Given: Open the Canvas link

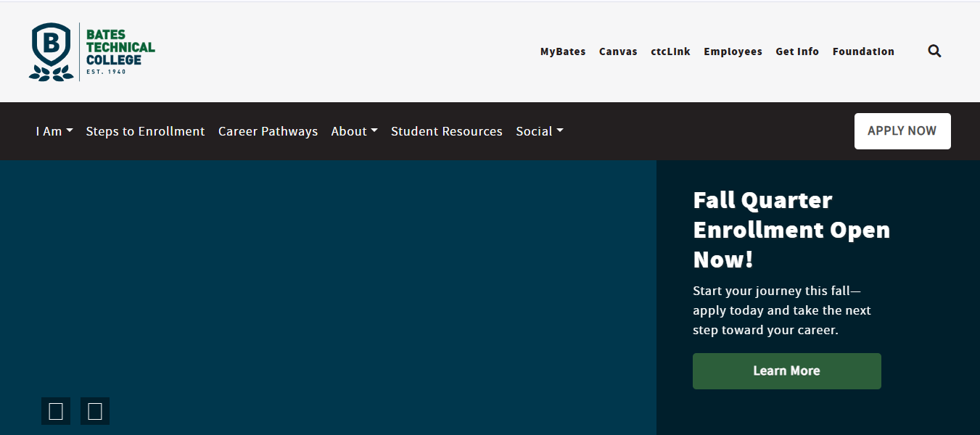Looking at the screenshot, I should pos(618,51).
